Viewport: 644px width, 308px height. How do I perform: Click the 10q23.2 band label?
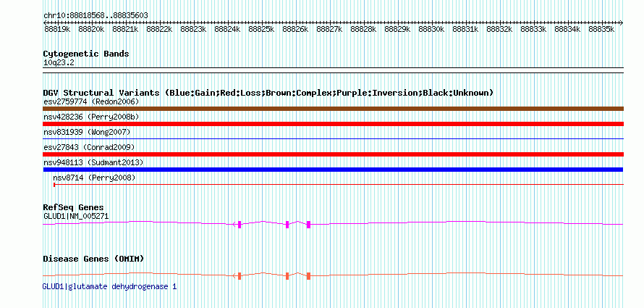tap(59, 63)
